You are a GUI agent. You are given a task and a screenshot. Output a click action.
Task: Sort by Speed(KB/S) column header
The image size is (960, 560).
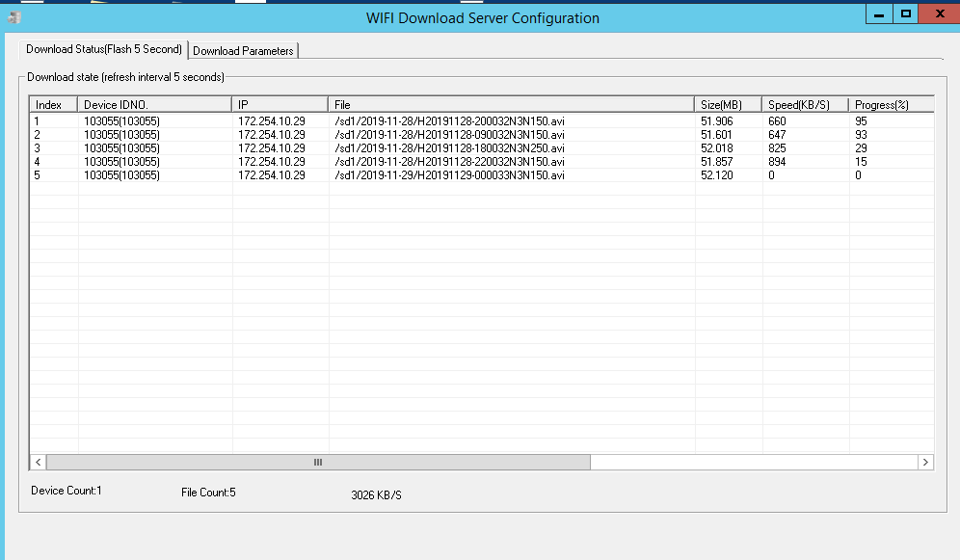pyautogui.click(x=805, y=105)
